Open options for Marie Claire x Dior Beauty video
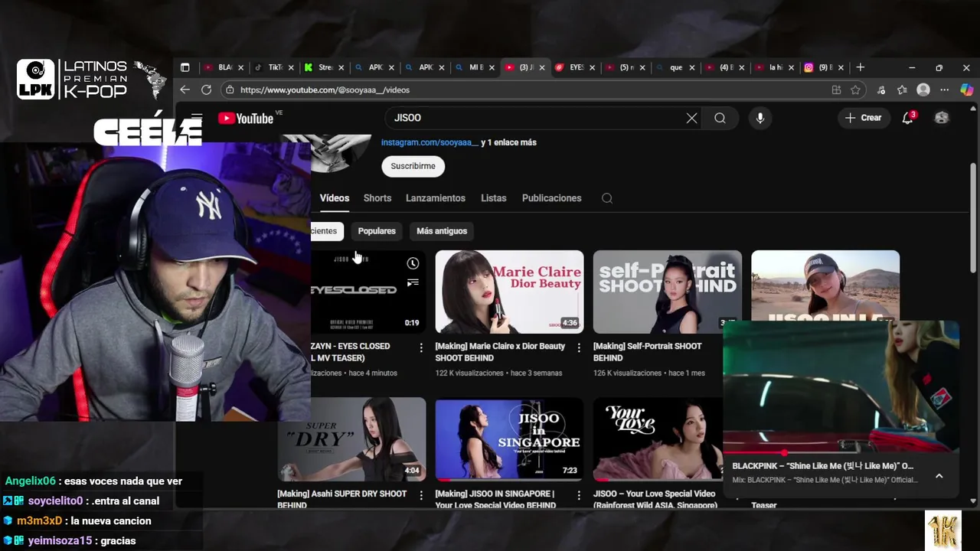The width and height of the screenshot is (980, 551). pos(579,347)
